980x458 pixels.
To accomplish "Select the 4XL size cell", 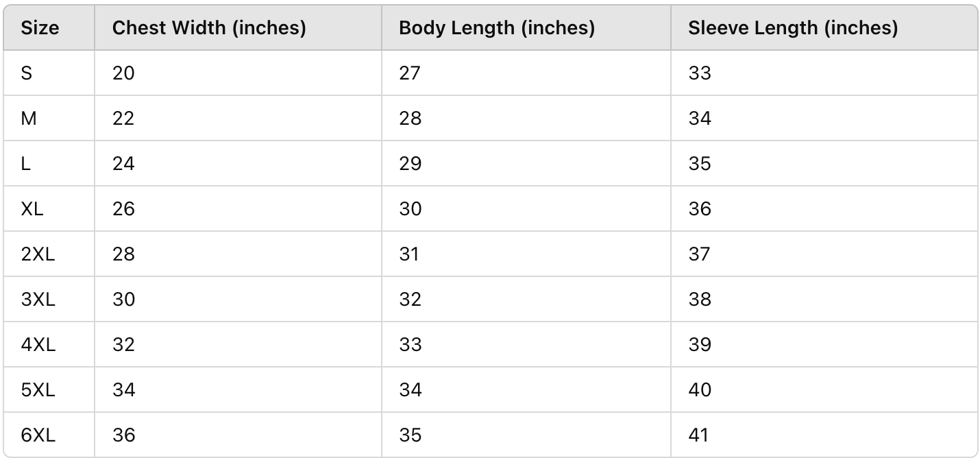I will click(38, 344).
